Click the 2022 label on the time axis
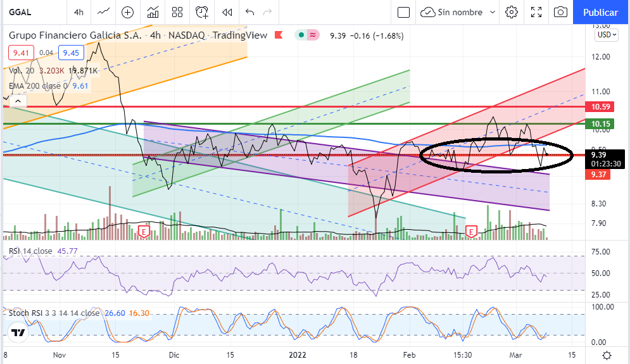Image resolution: width=630 pixels, height=364 pixels. 298,355
